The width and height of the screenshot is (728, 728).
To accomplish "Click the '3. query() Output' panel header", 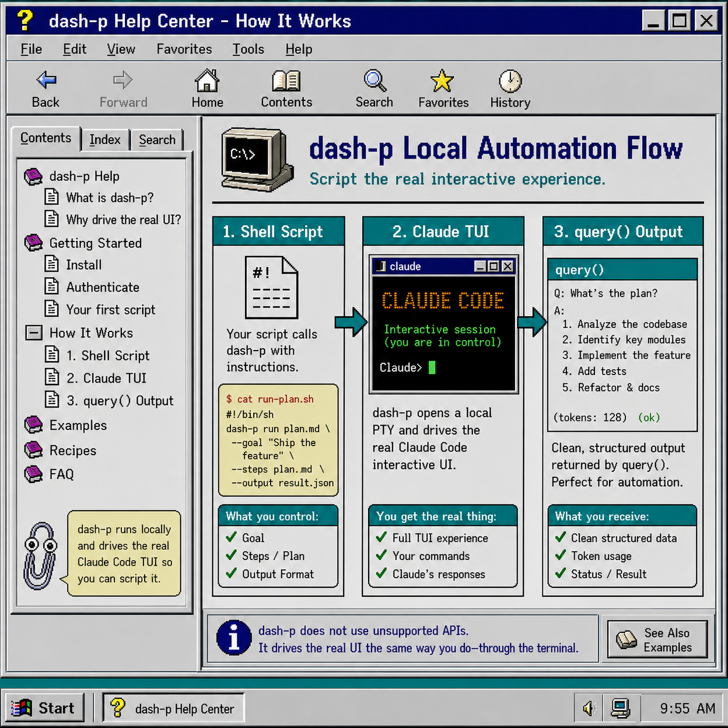I will click(x=623, y=232).
